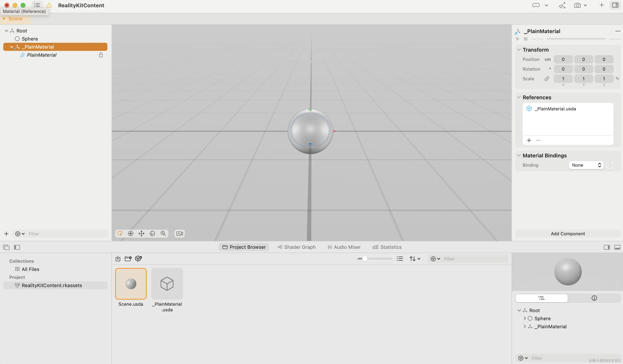The image size is (623, 364).
Task: Click the Add Component button
Action: click(x=568, y=233)
